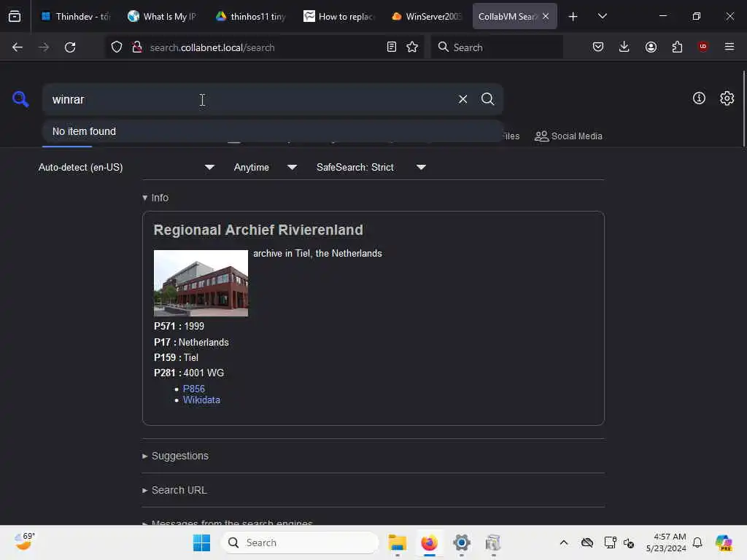Switch to the Thinhdev tab

75,17
